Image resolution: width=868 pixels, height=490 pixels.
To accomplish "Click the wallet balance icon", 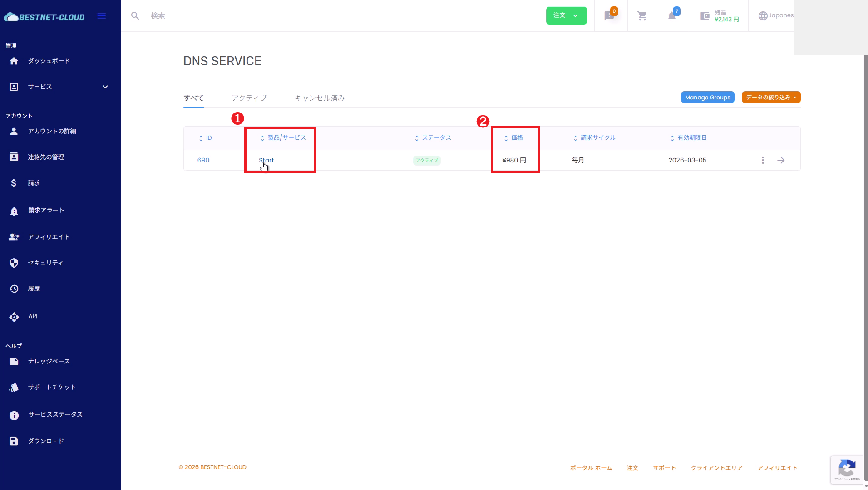I will pos(705,16).
